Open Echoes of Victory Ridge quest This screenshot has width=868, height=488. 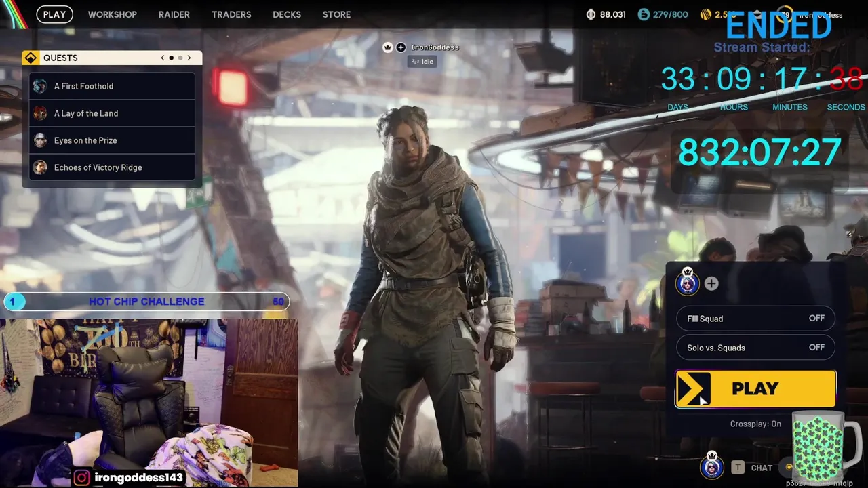coord(113,167)
